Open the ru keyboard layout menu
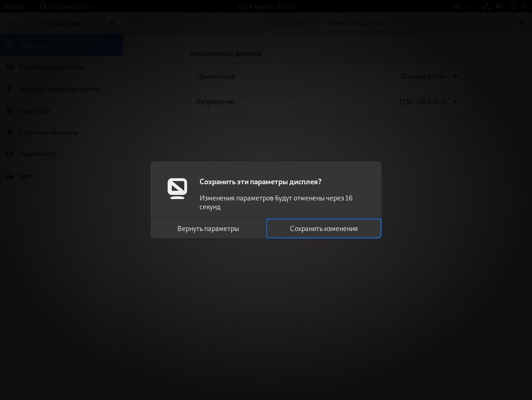The height and width of the screenshot is (400, 532). pyautogui.click(x=459, y=6)
